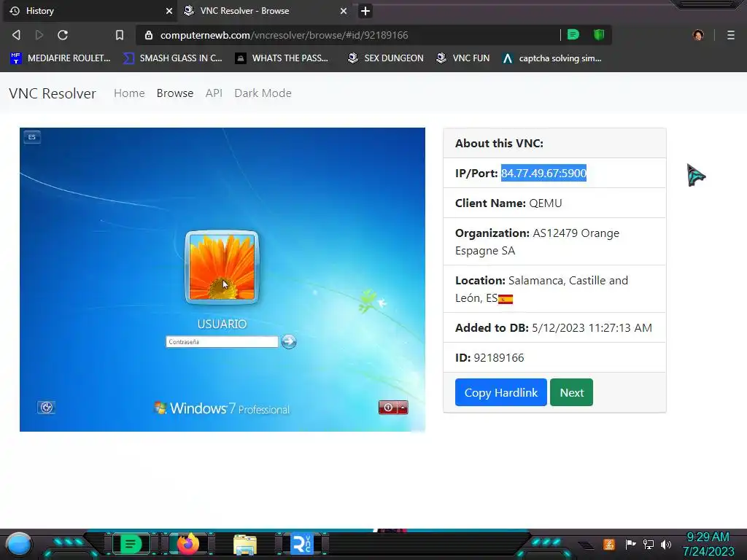
Task: Open the green chat extension icon
Action: coord(573,35)
